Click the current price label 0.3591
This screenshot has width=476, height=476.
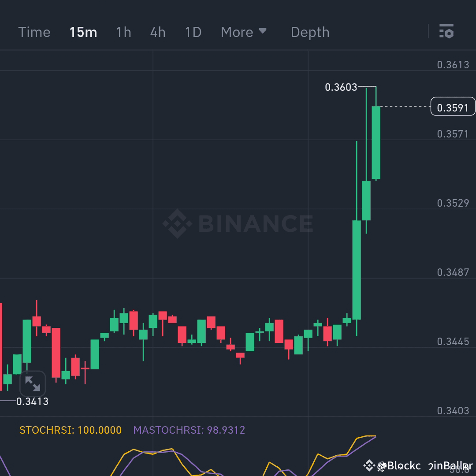[x=453, y=107]
